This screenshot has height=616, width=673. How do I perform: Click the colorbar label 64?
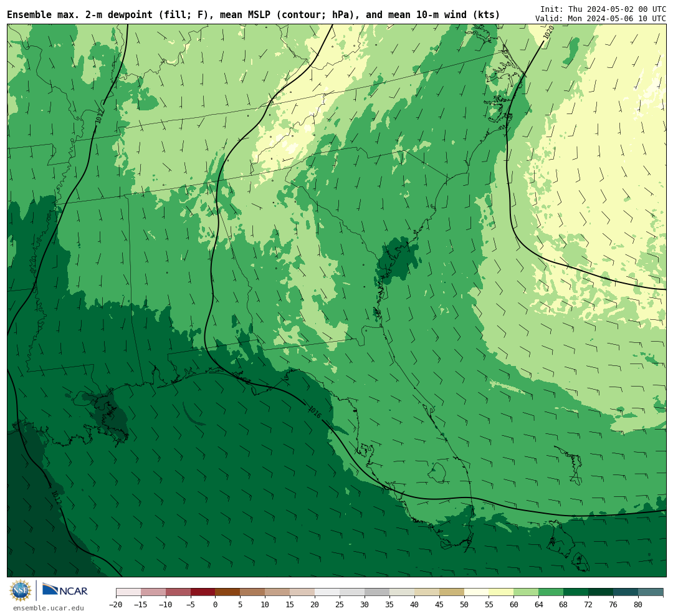[x=538, y=604]
